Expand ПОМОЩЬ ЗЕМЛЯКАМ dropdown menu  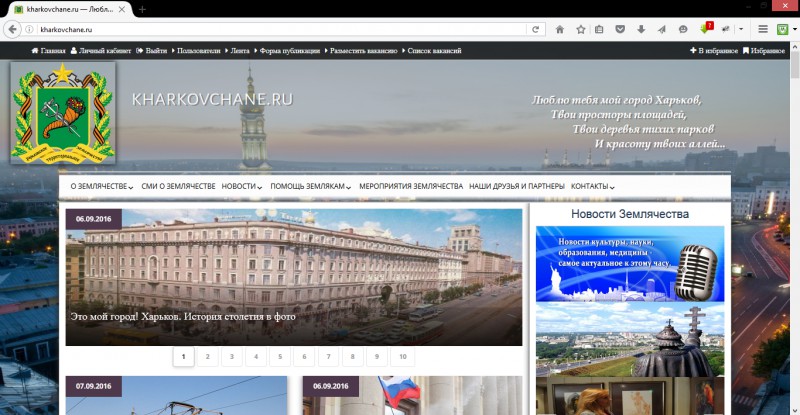coord(310,186)
